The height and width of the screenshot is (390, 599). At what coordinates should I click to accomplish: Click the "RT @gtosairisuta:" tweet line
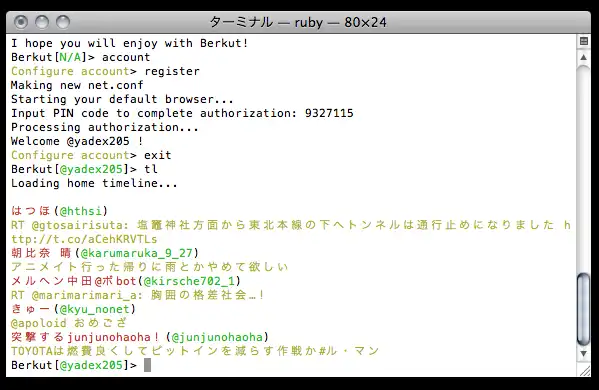coord(291,225)
